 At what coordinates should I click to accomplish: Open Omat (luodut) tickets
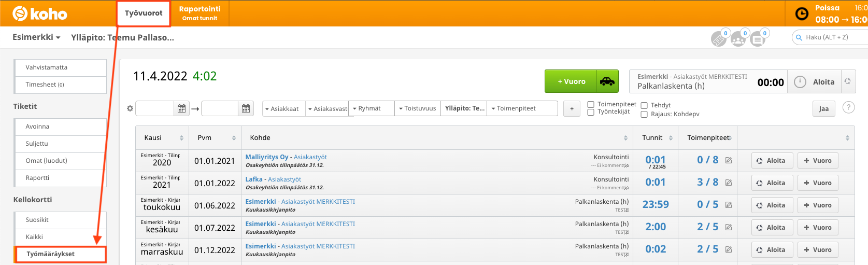pyautogui.click(x=60, y=161)
